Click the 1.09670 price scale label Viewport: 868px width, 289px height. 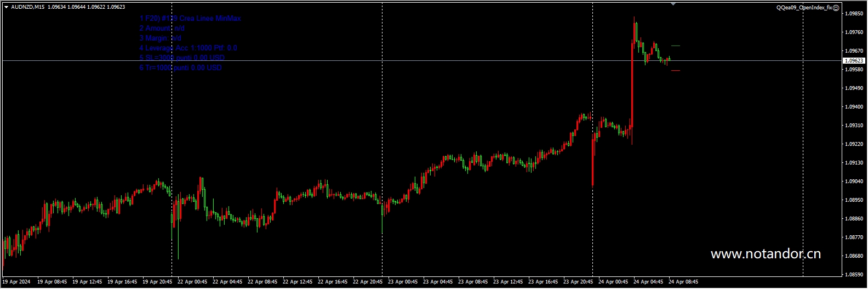click(x=854, y=51)
